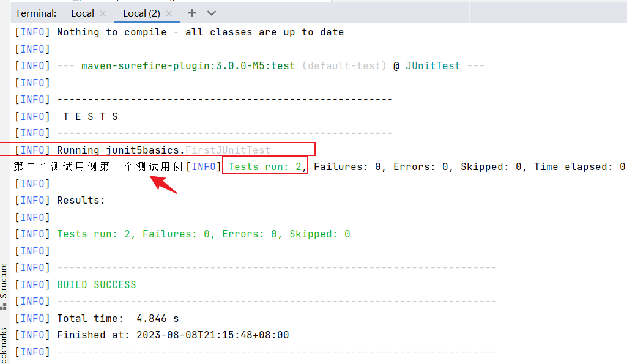Click the cyan JUnitTest project name
The height and width of the screenshot is (364, 627).
tap(432, 65)
